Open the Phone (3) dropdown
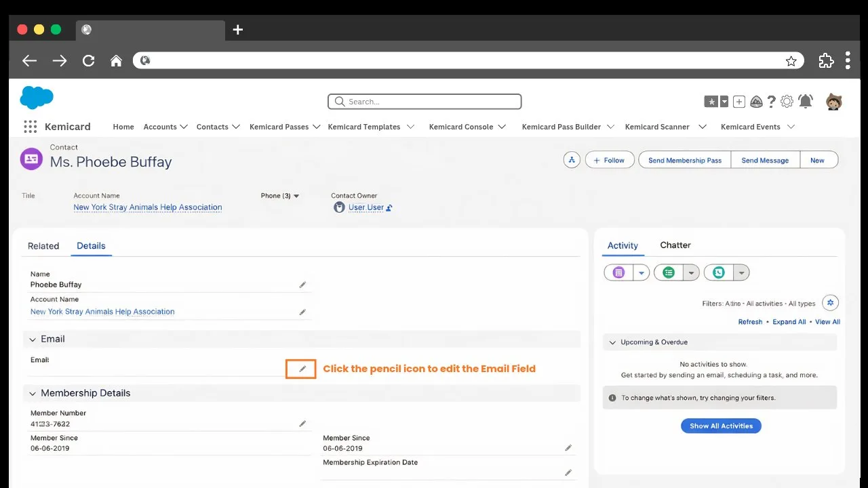 (280, 196)
